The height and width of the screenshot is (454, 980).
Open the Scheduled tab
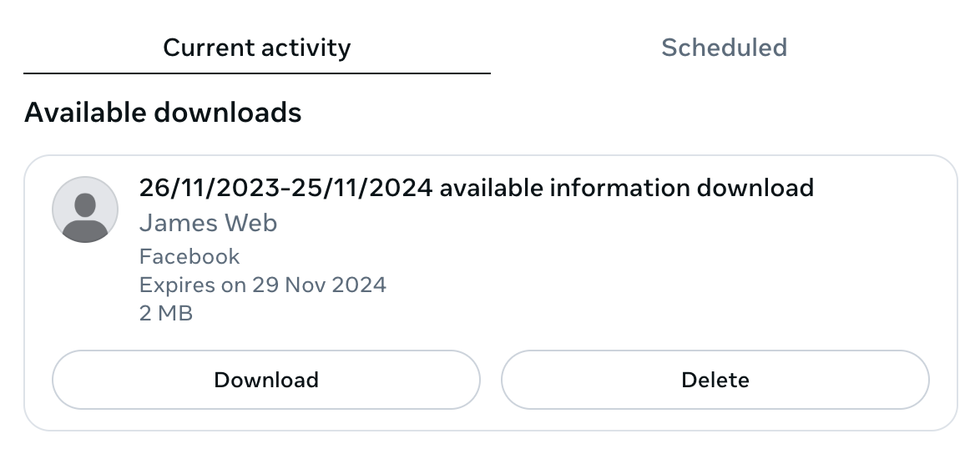[x=724, y=48]
